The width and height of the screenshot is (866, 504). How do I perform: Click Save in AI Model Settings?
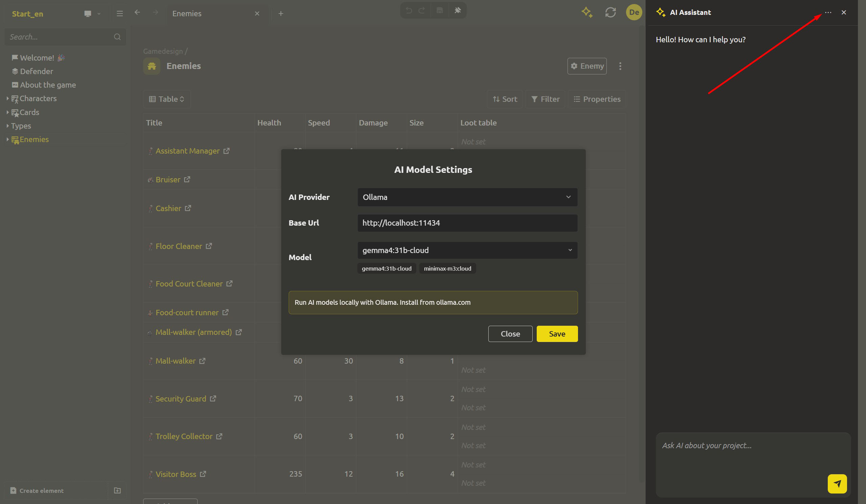point(557,334)
